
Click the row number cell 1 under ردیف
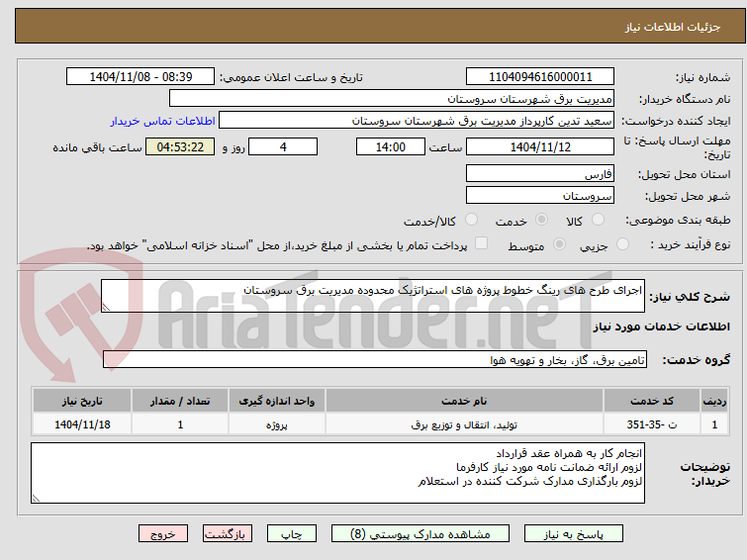pos(714,424)
